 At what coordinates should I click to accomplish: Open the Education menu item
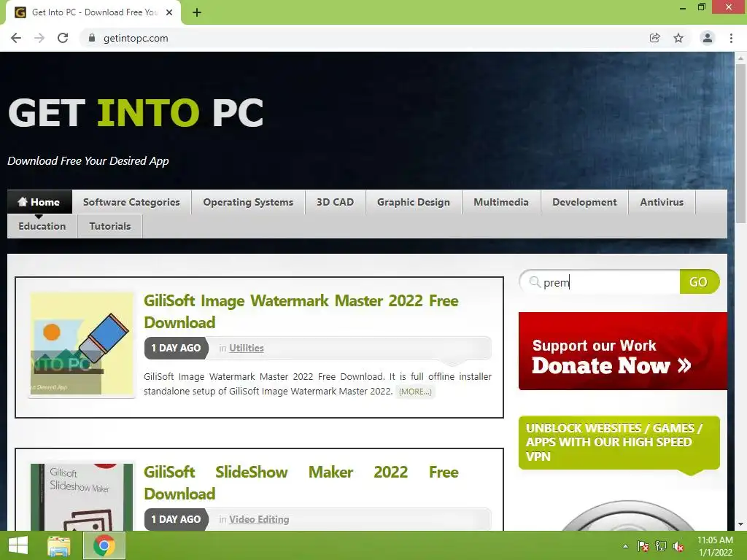click(x=42, y=226)
